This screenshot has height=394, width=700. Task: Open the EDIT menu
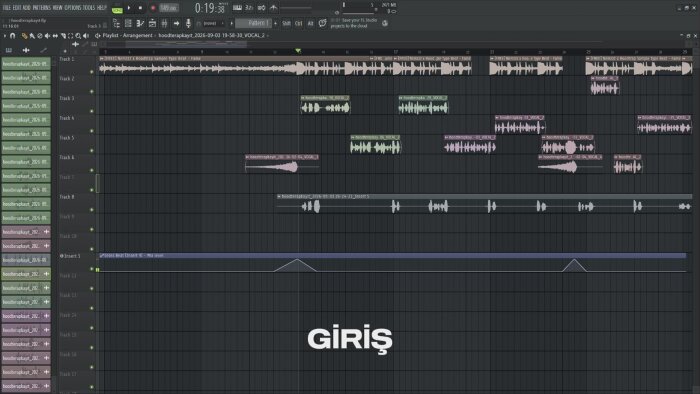coord(17,8)
